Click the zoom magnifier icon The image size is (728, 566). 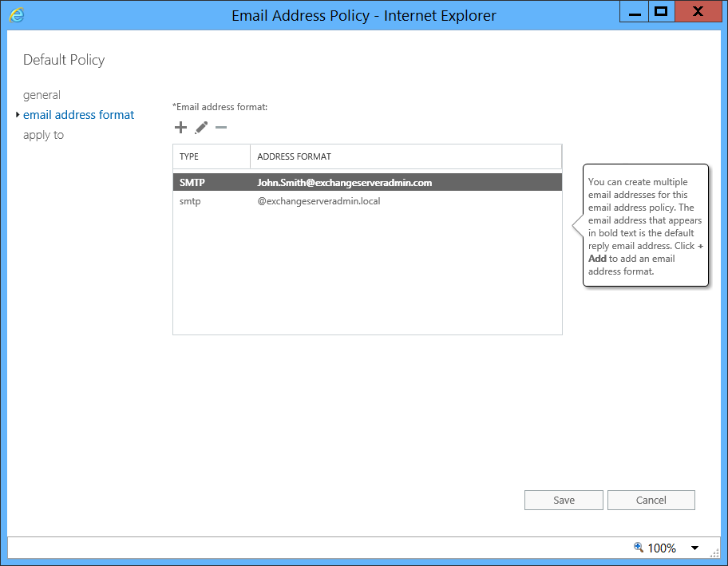tap(639, 547)
